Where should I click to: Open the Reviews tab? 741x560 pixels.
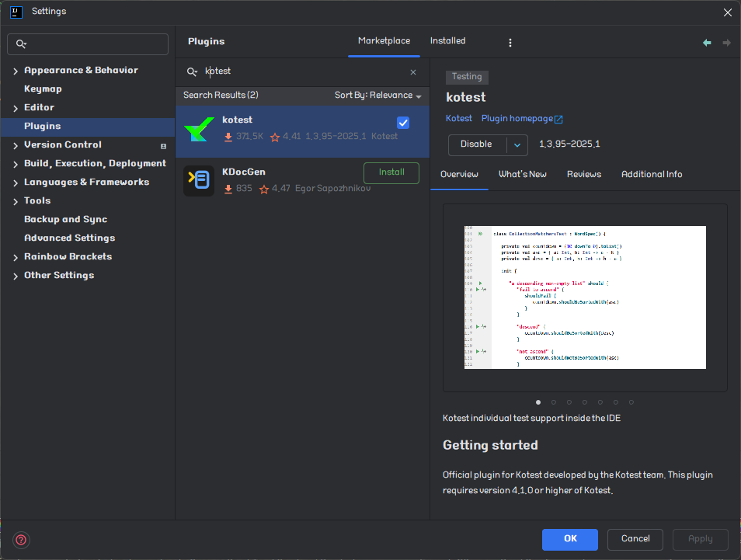tap(584, 175)
